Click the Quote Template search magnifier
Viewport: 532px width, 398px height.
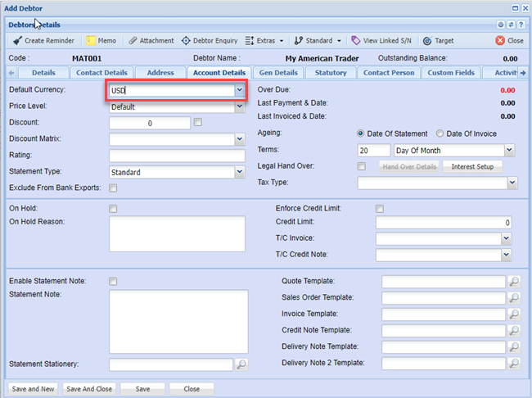click(x=514, y=281)
